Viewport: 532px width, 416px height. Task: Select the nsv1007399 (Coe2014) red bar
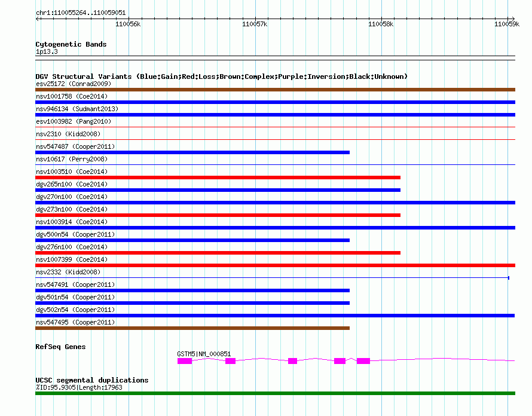275,265
